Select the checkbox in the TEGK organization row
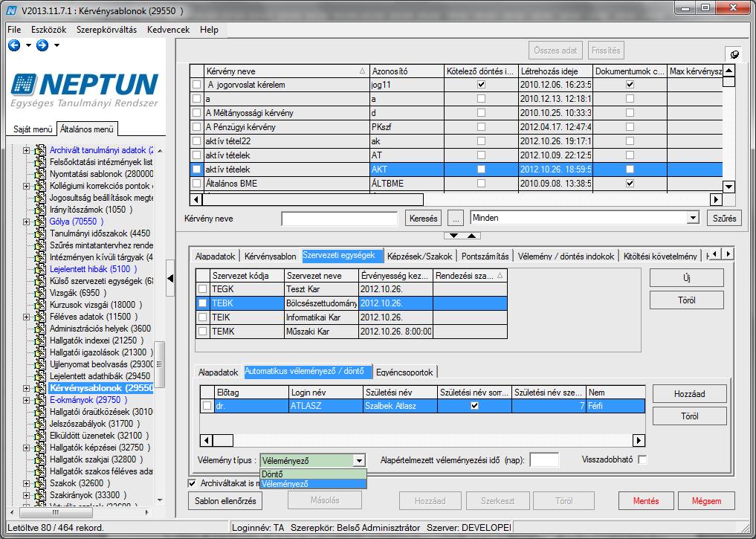 click(202, 289)
